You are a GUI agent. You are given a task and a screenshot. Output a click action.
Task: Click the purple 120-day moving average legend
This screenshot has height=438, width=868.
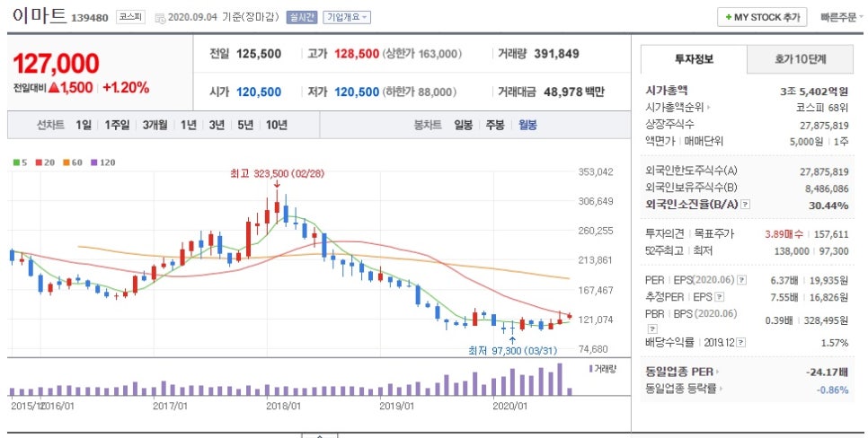pyautogui.click(x=103, y=162)
